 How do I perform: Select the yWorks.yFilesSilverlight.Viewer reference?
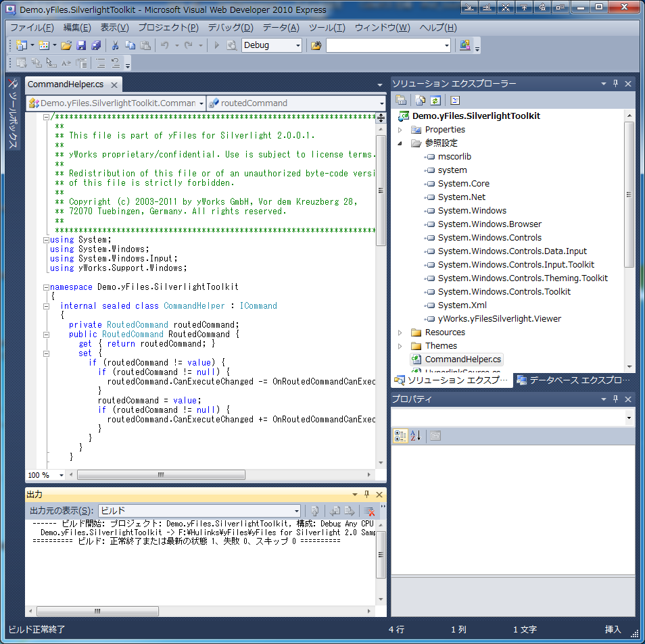499,319
